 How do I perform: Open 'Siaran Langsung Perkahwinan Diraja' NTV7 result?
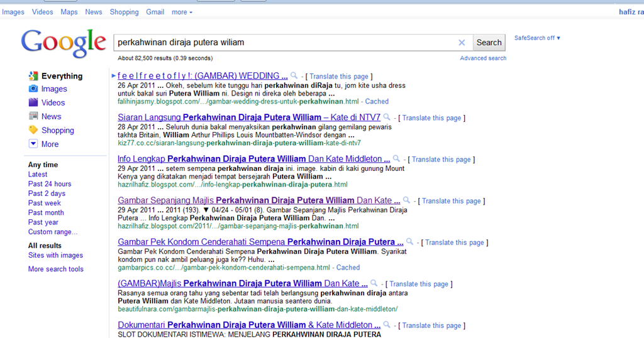249,117
